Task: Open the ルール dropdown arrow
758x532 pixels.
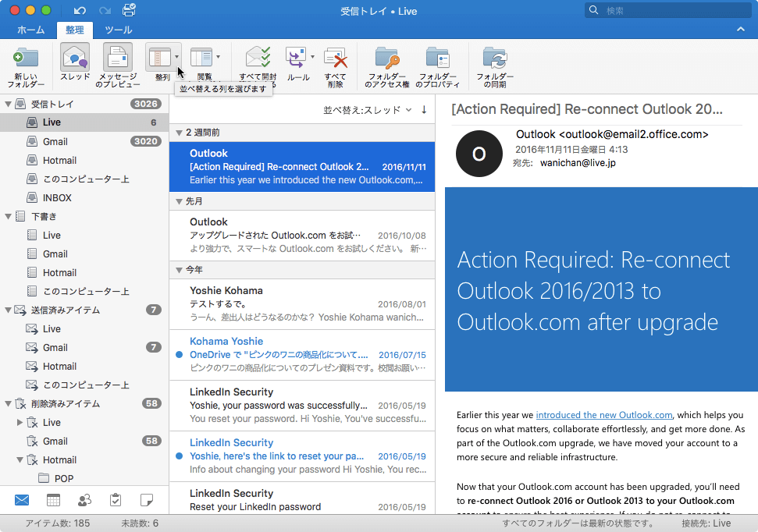Action: 312,57
